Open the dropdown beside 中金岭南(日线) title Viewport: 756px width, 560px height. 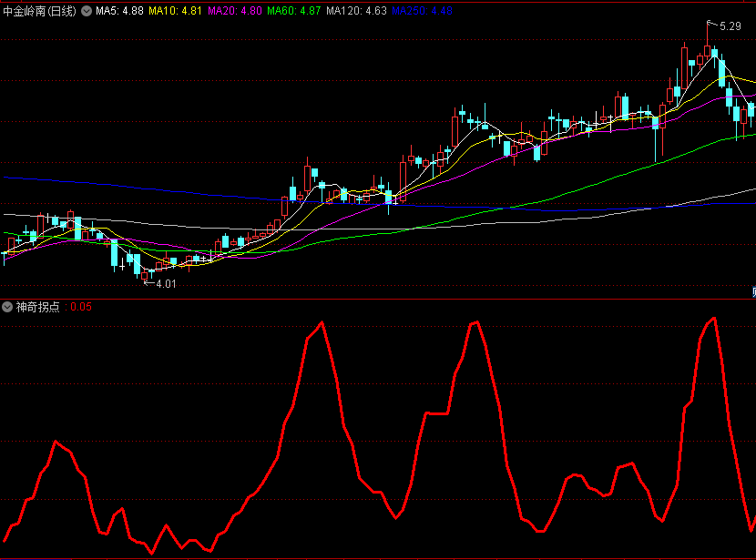tap(87, 11)
